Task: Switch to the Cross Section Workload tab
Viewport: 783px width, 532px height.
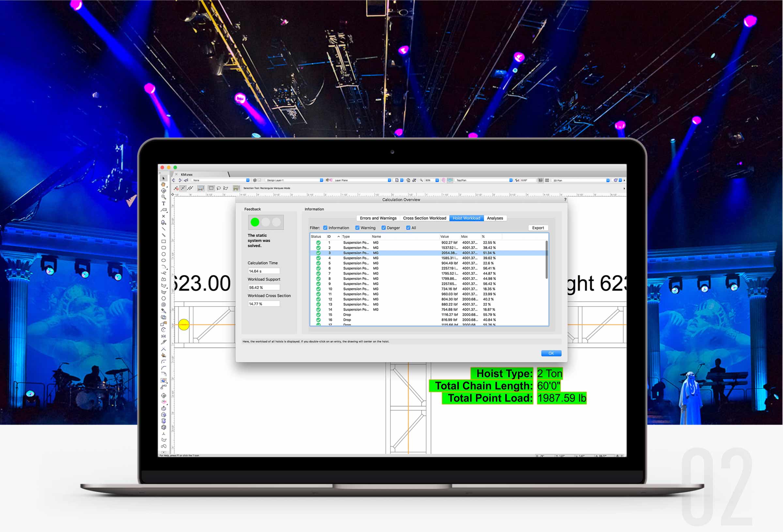Action: pos(424,218)
